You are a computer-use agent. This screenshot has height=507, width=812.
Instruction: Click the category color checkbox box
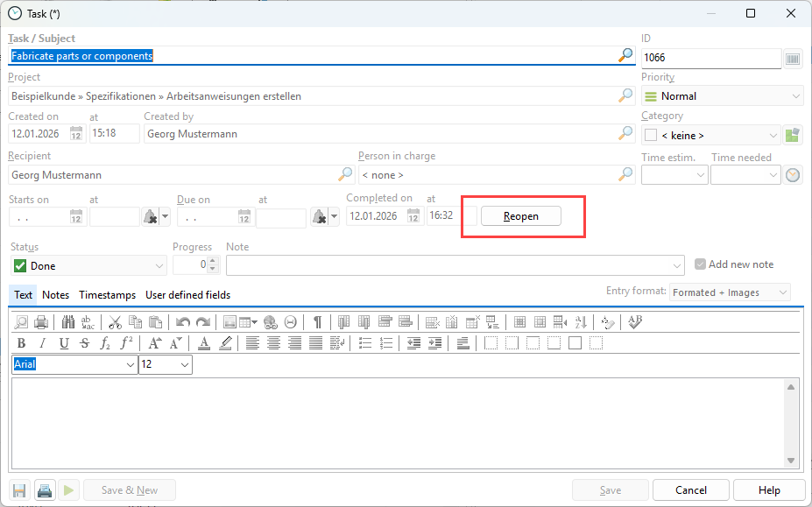(651, 136)
